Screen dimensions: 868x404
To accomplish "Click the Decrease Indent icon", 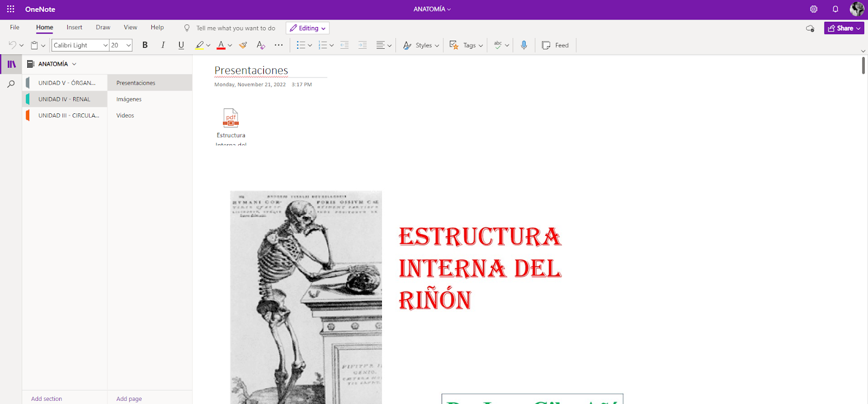I will click(344, 45).
